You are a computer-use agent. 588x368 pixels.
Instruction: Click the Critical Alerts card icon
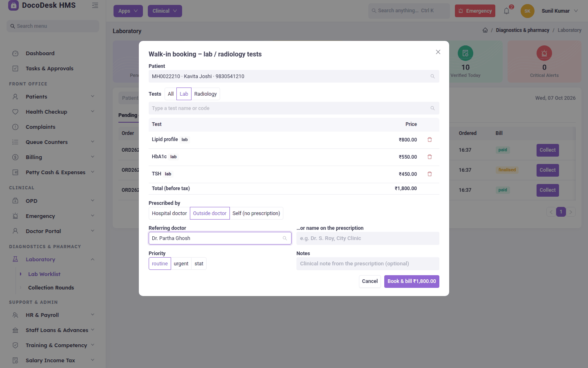coord(544,53)
